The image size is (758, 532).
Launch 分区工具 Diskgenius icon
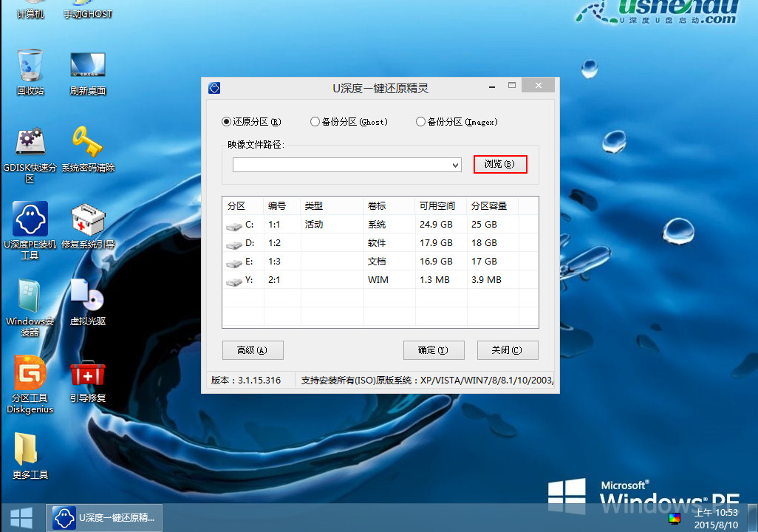coord(30,384)
